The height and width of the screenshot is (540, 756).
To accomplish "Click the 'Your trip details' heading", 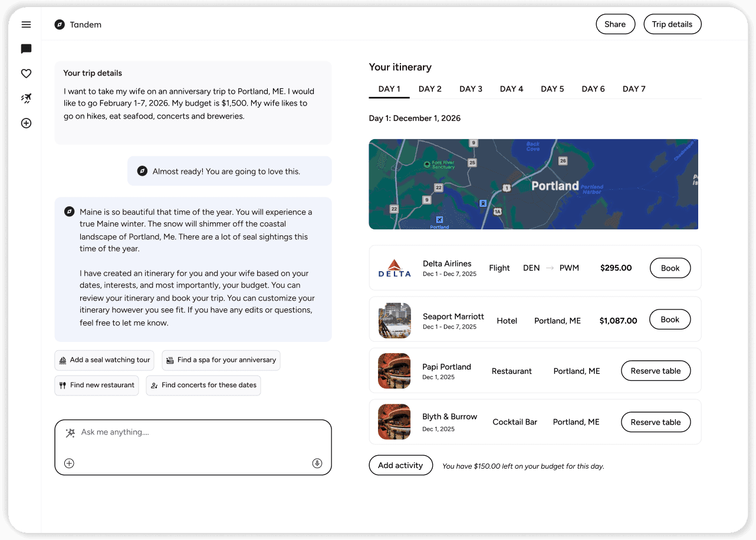I will click(x=93, y=73).
